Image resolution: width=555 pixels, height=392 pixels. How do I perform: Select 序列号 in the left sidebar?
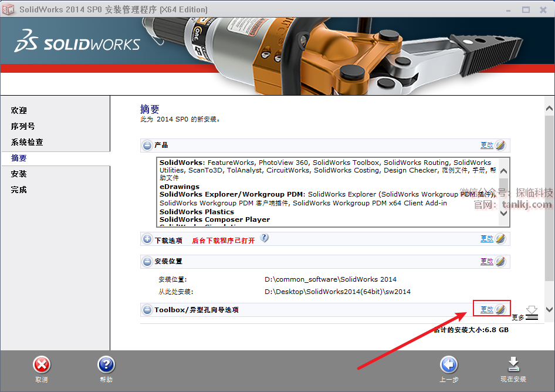[x=23, y=126]
